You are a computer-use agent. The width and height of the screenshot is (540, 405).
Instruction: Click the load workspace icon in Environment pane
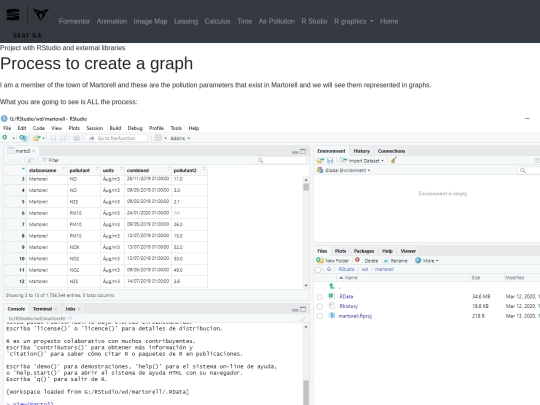coord(320,161)
